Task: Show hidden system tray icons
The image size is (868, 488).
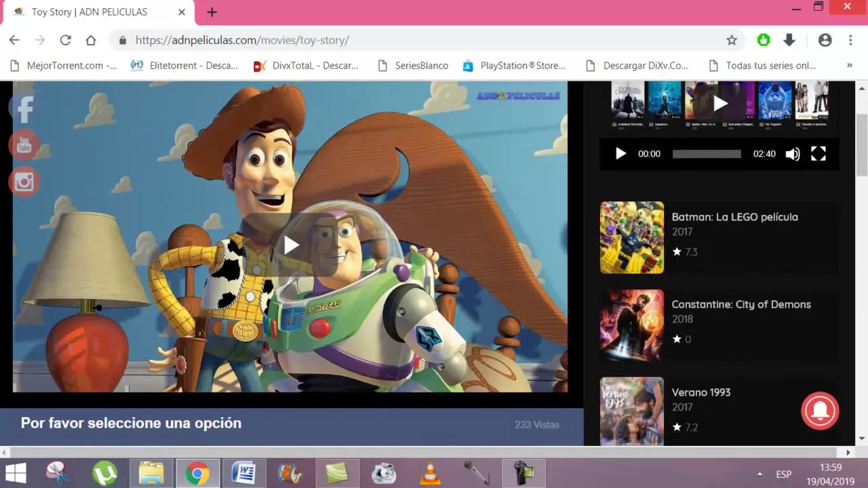Action: [759, 474]
